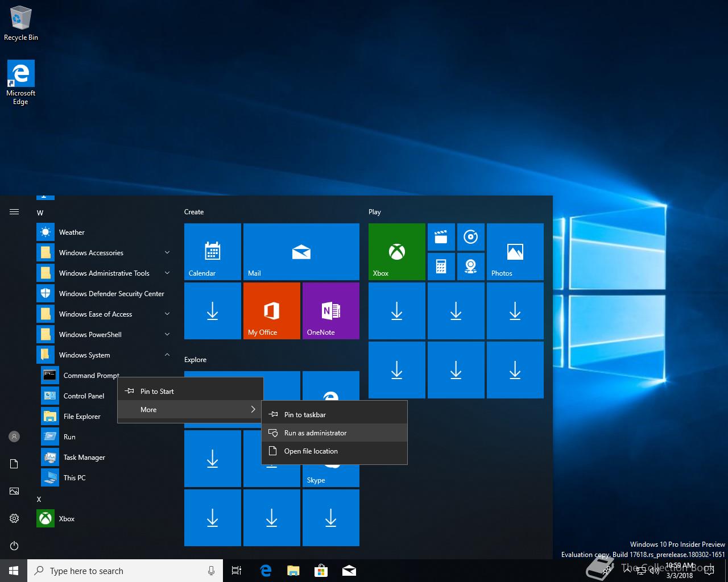This screenshot has width=728, height=582.
Task: Choose Open file location
Action: point(334,451)
